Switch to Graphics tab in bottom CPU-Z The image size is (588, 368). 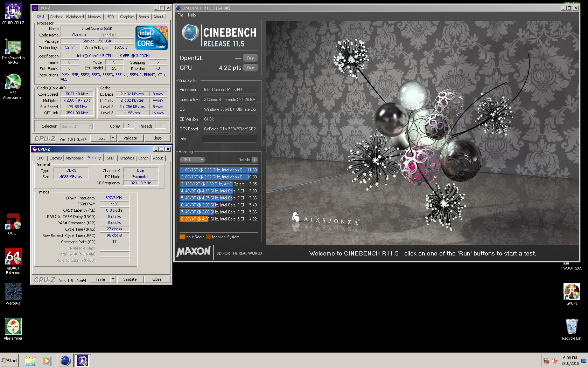pos(127,158)
